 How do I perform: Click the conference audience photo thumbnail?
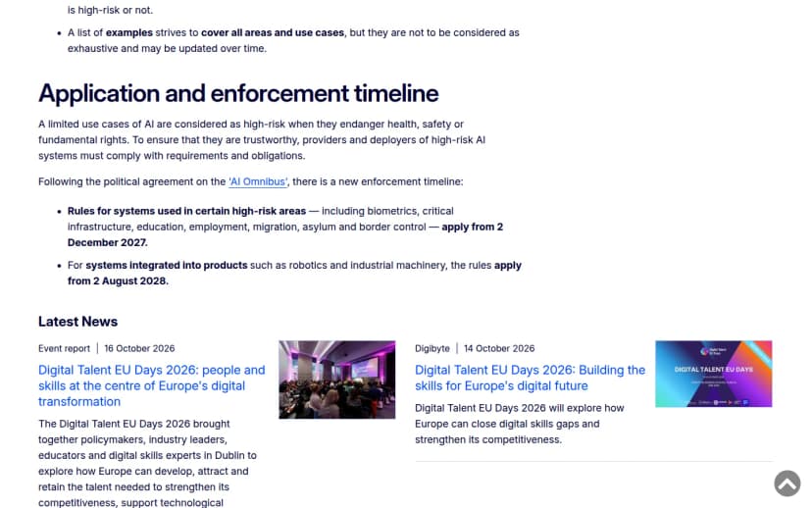[x=337, y=380]
